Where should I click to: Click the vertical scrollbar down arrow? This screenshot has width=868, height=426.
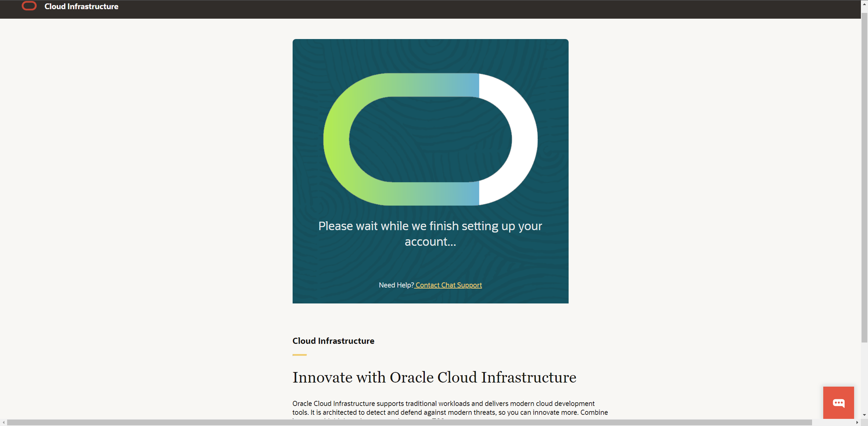coord(864,415)
